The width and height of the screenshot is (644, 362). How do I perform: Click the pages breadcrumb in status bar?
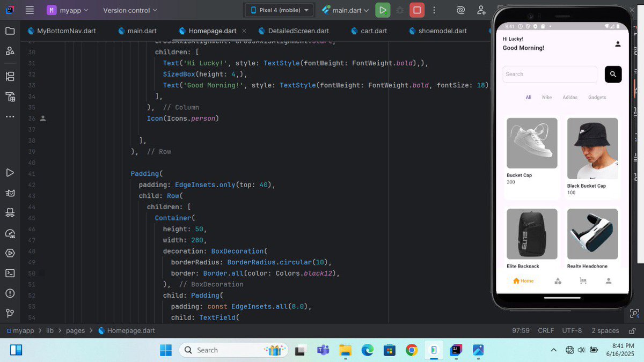pyautogui.click(x=75, y=330)
